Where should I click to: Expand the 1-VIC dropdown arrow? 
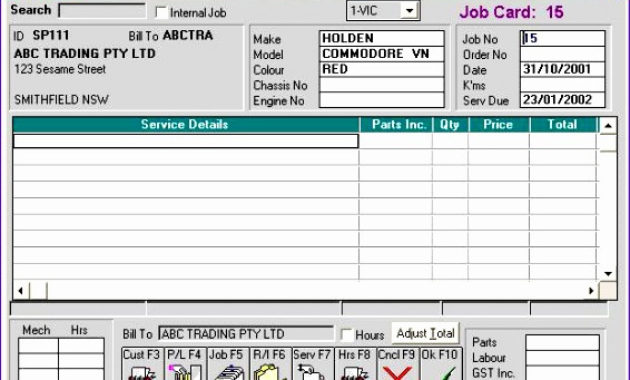[x=409, y=10]
